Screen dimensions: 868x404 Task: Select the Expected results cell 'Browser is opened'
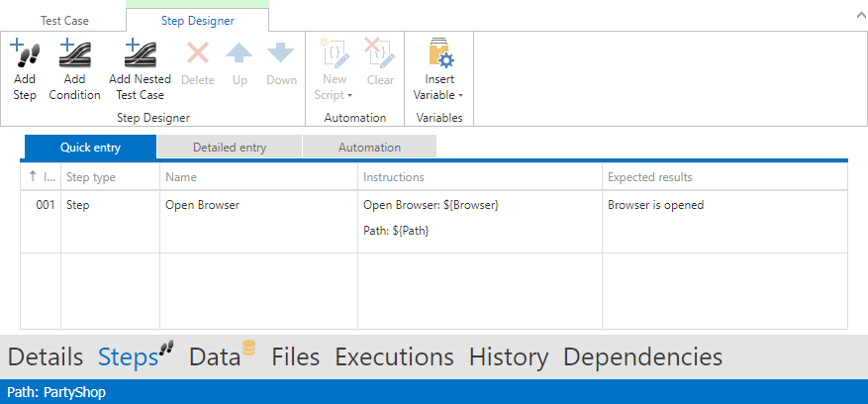[655, 206]
